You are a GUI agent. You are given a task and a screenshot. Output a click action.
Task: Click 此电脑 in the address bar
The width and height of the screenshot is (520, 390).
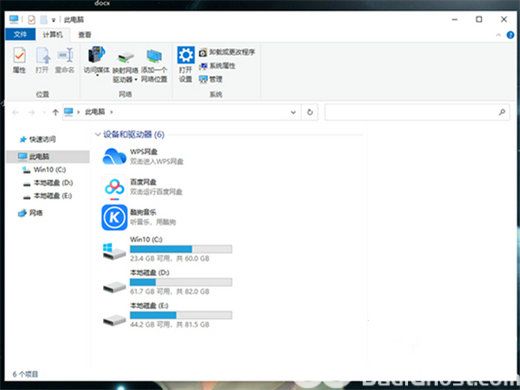coord(95,112)
